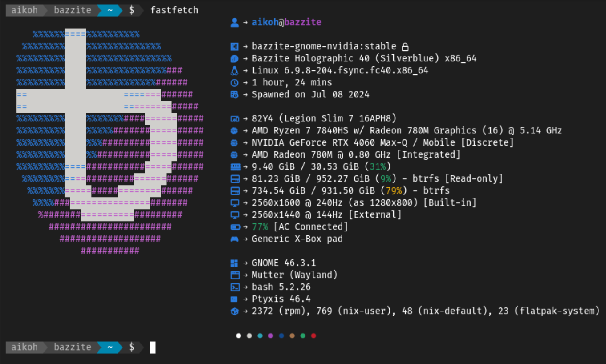Click the AMD Ryzen 7 7840HS CPU text
The width and height of the screenshot is (606, 364).
407,130
